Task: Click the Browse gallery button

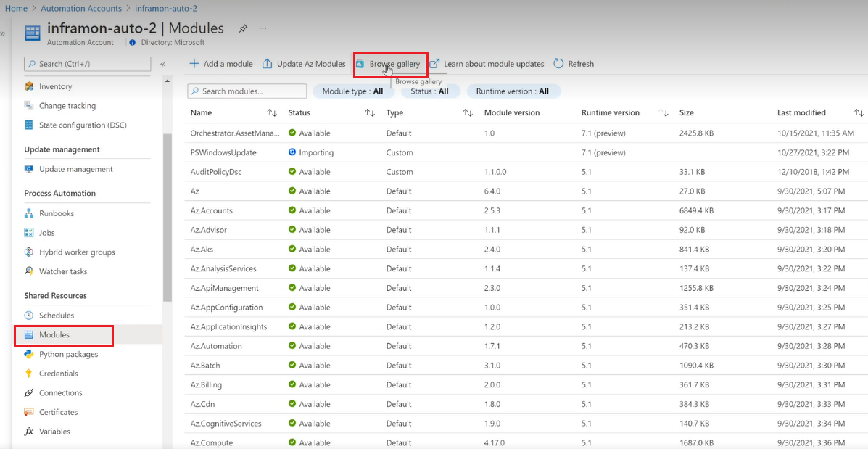Action: 390,63
